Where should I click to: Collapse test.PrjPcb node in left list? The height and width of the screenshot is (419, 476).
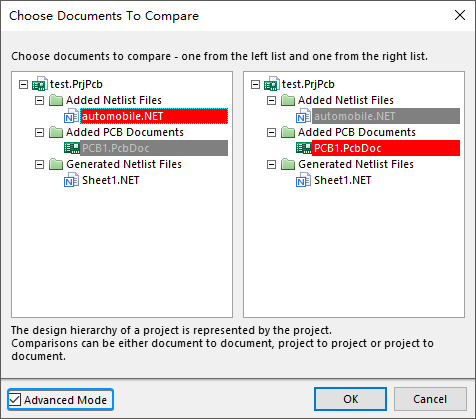tap(23, 84)
